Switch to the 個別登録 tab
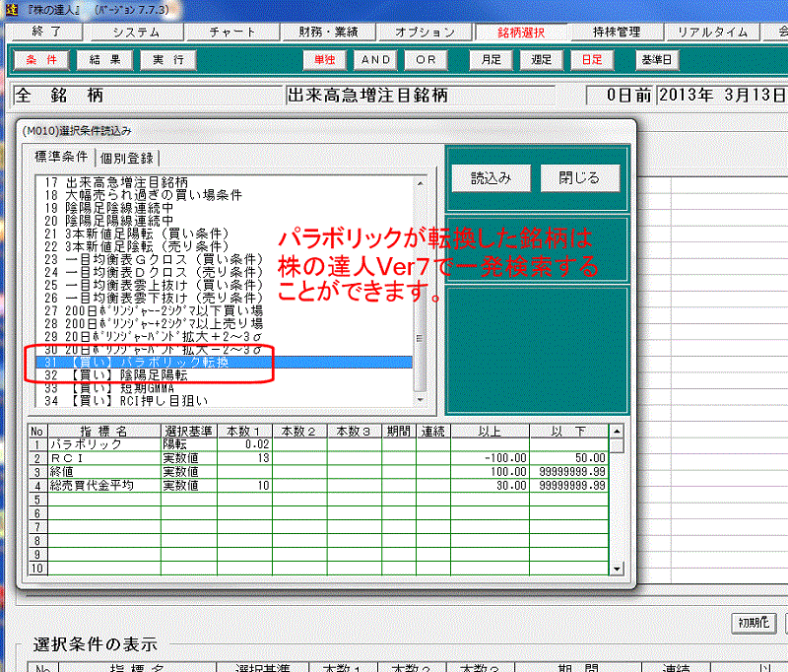 (x=127, y=159)
